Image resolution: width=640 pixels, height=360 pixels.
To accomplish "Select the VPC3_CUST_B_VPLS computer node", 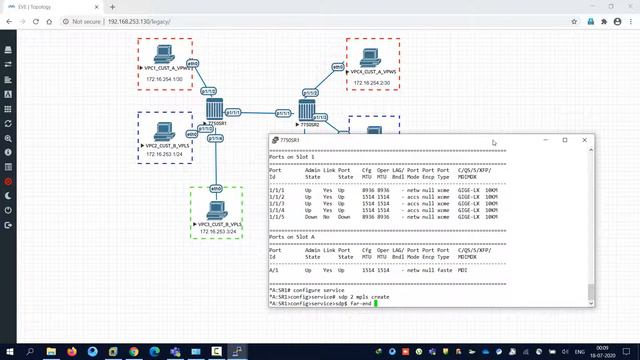I will 217,211.
